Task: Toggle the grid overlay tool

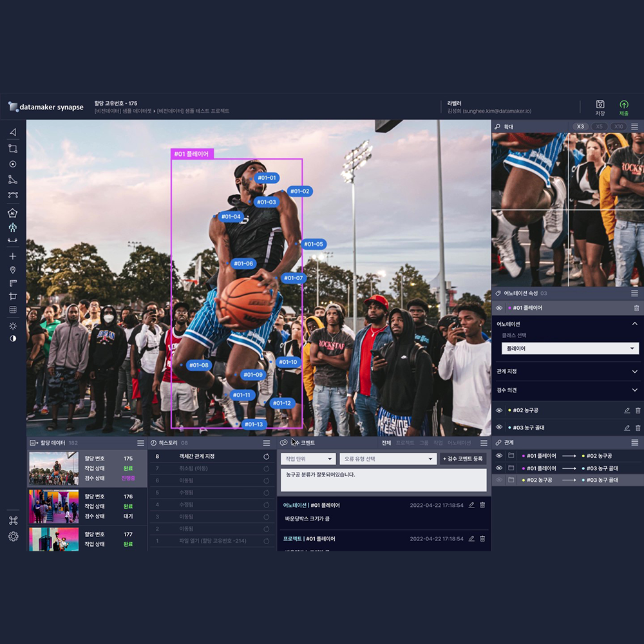Action: 13,310
